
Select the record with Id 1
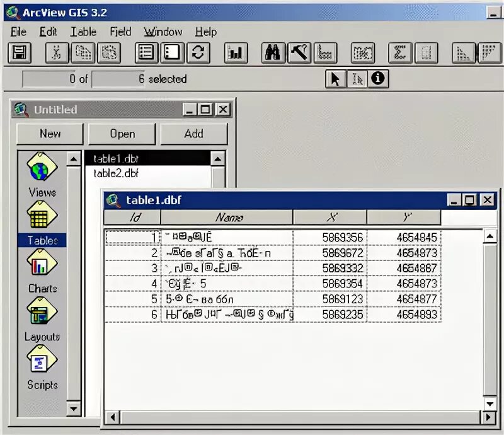point(273,238)
